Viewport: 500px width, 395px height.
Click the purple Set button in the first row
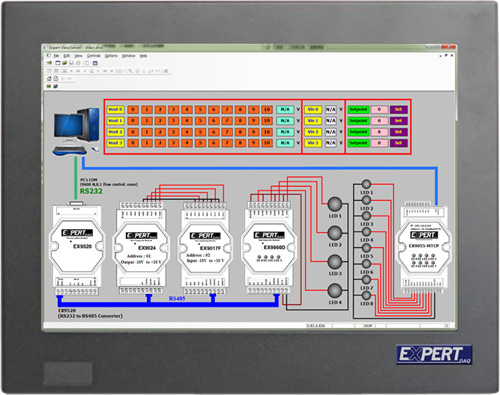coord(398,109)
